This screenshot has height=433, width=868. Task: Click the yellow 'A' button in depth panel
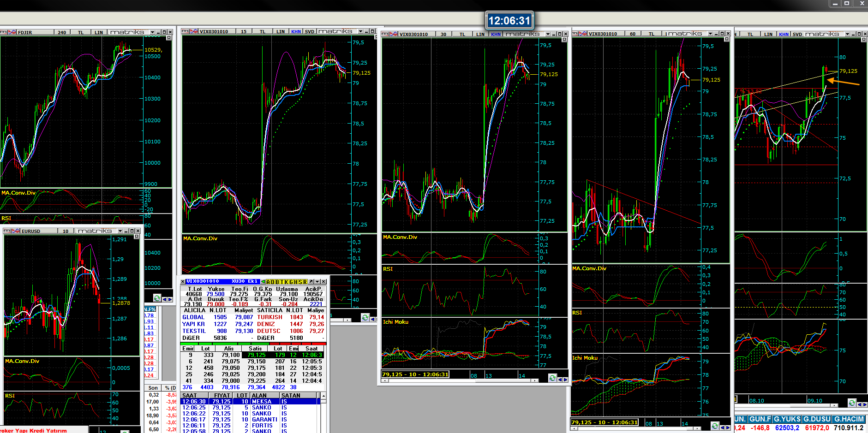(x=269, y=282)
